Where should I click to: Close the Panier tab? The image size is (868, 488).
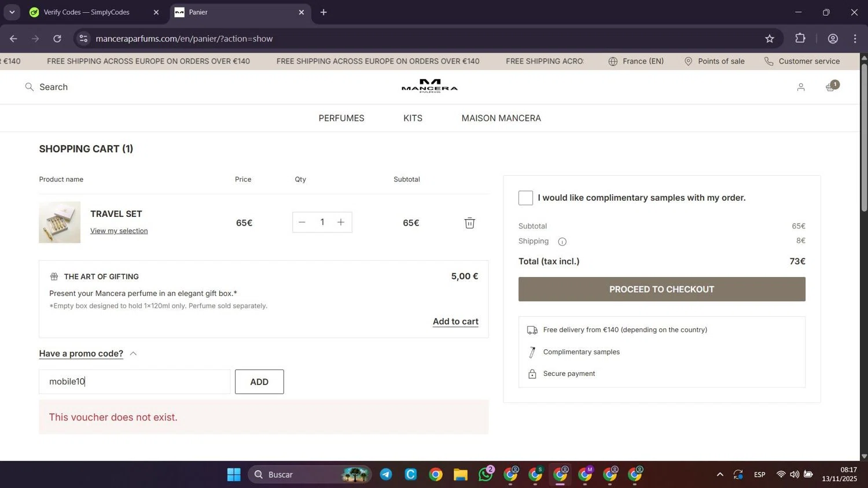[301, 12]
